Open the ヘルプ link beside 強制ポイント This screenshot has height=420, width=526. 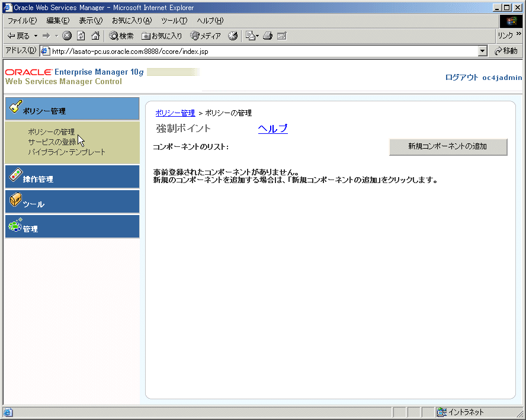[x=272, y=129]
